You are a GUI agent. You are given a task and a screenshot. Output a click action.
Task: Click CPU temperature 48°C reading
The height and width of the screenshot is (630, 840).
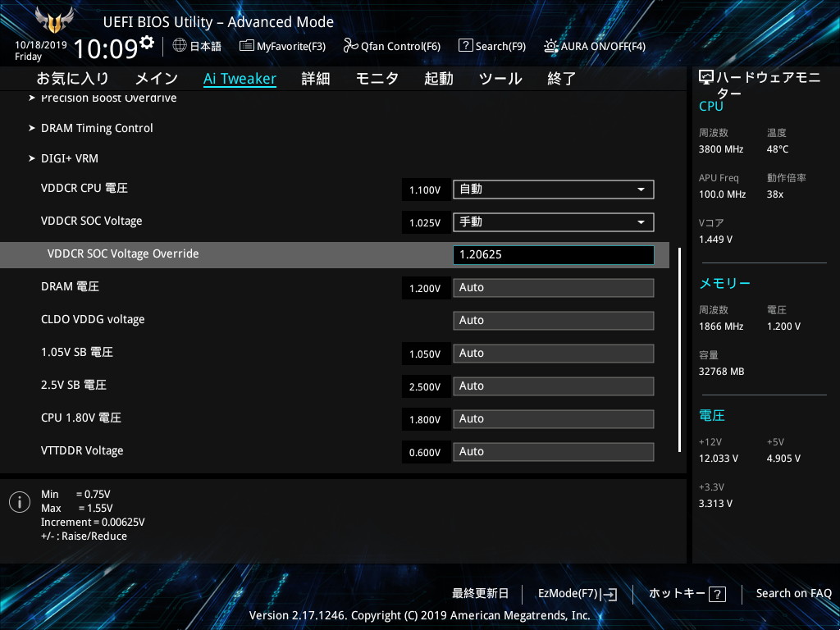[778, 149]
